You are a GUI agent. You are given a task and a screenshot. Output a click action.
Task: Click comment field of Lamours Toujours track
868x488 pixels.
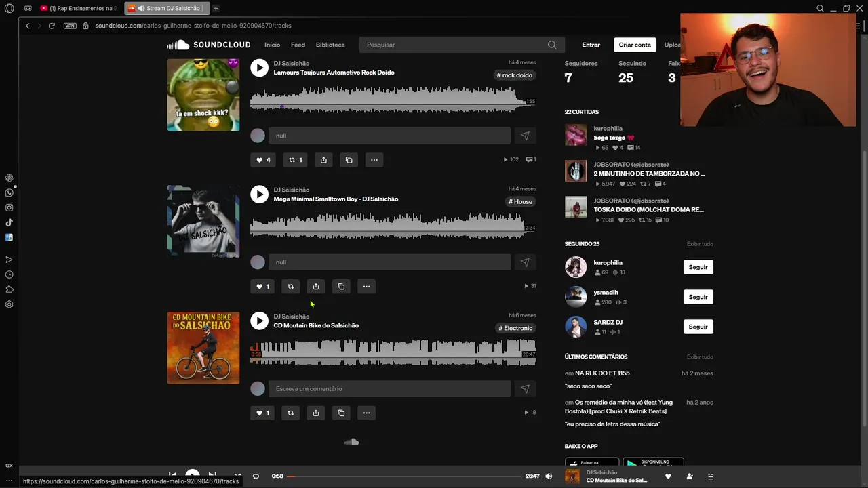[x=389, y=136]
